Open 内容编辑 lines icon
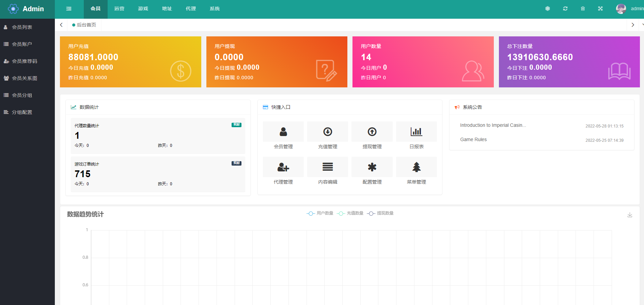 coord(328,167)
